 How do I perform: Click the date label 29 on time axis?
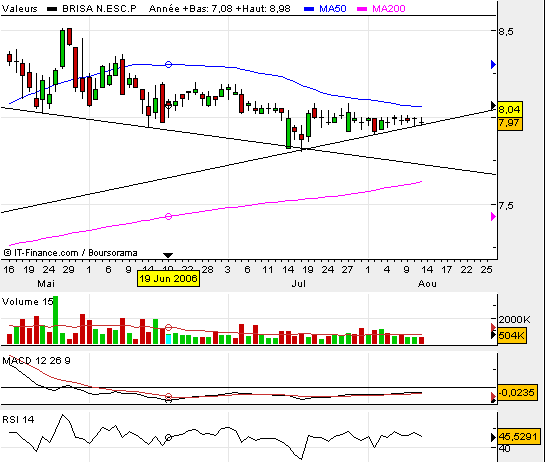click(68, 269)
